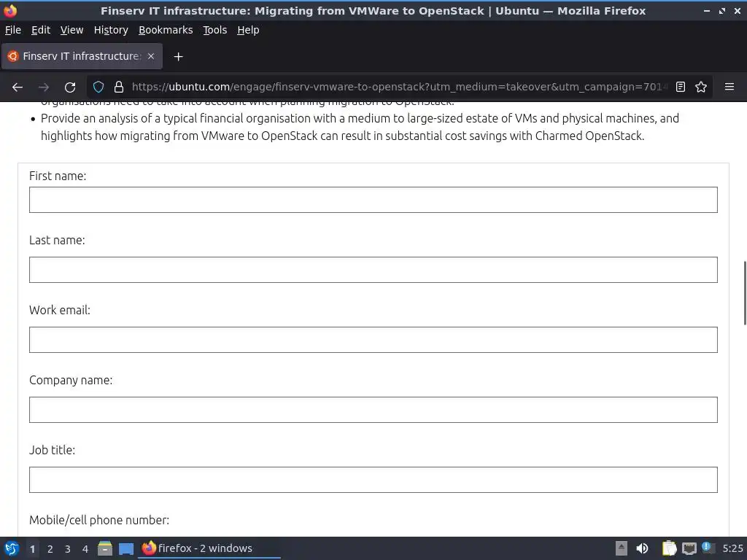The width and height of the screenshot is (747, 560).
Task: Switch to workspace 2
Action: coord(50,549)
